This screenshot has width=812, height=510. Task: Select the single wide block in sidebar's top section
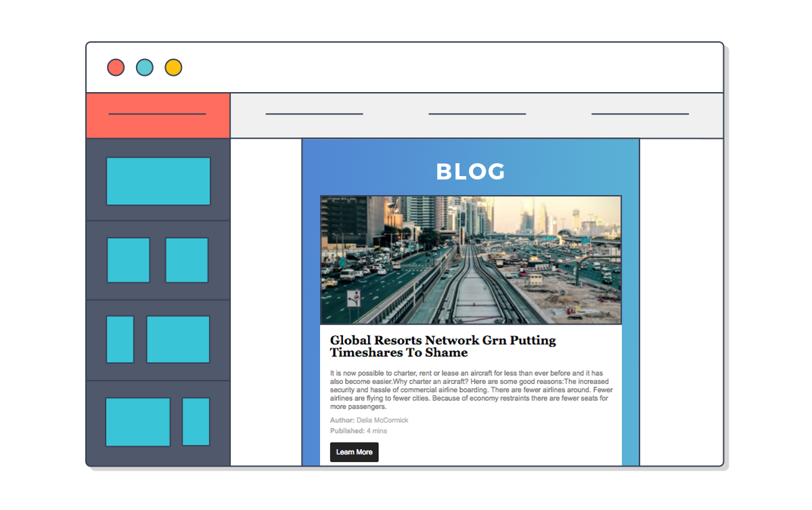(158, 181)
